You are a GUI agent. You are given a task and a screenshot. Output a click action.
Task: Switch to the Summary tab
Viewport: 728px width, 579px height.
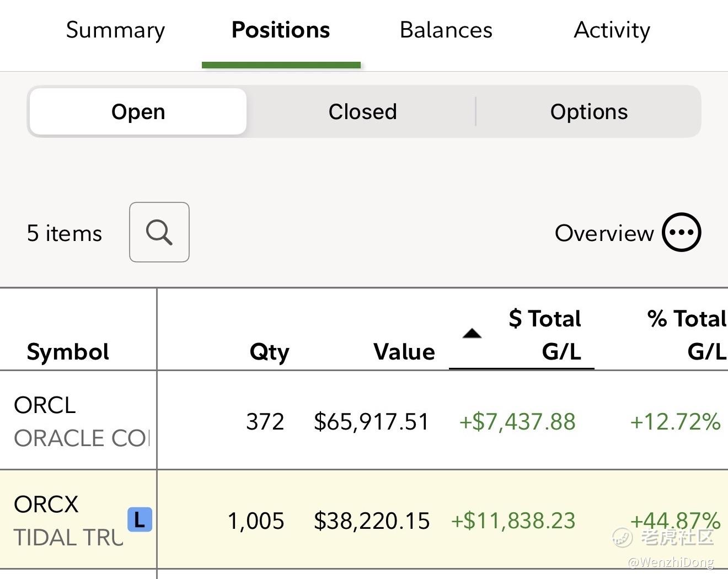click(115, 30)
